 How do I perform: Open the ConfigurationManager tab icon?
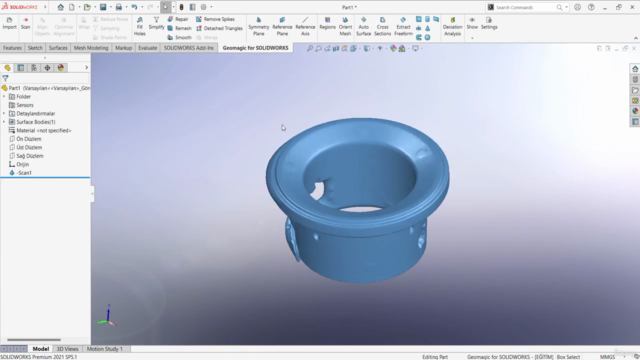click(34, 68)
